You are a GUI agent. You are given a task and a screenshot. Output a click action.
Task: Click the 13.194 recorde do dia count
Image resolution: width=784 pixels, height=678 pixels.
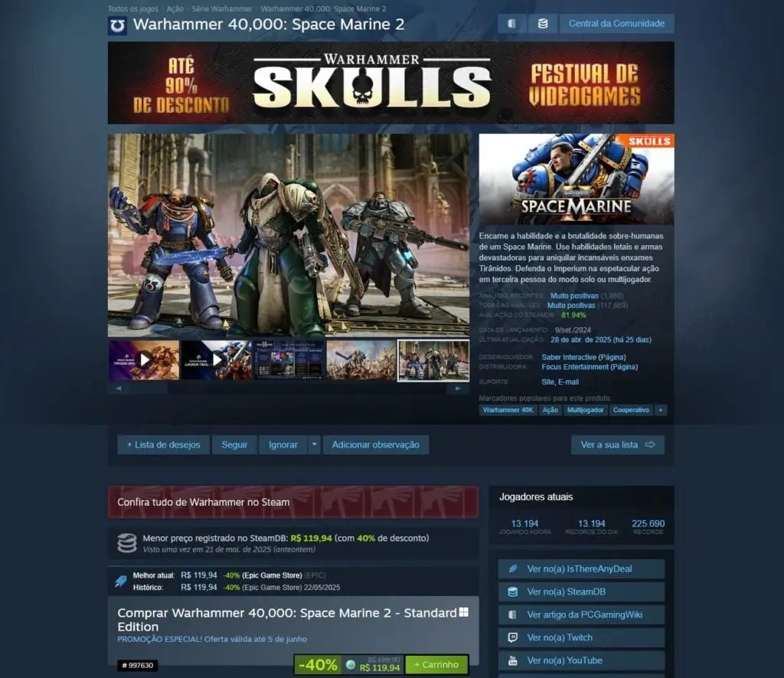592,523
